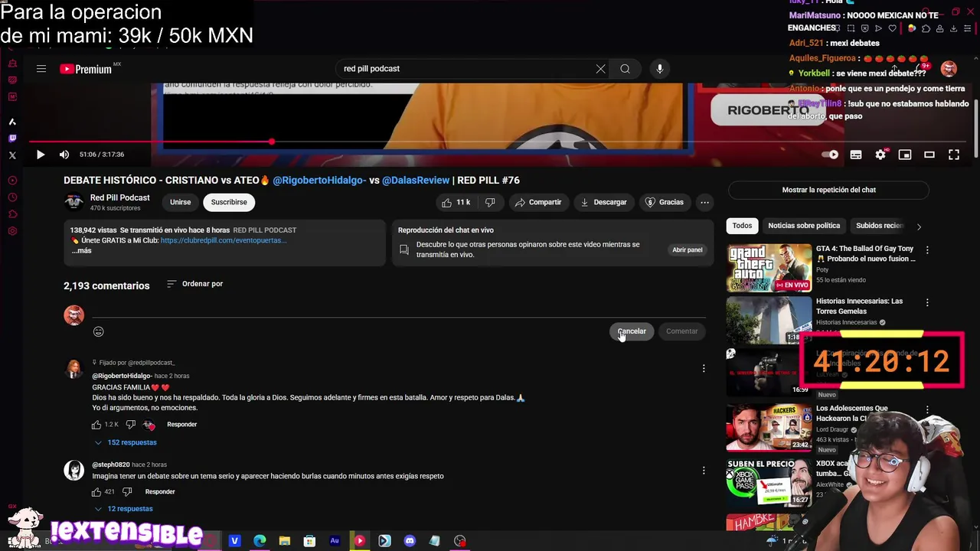Mute the video volume

click(x=64, y=155)
